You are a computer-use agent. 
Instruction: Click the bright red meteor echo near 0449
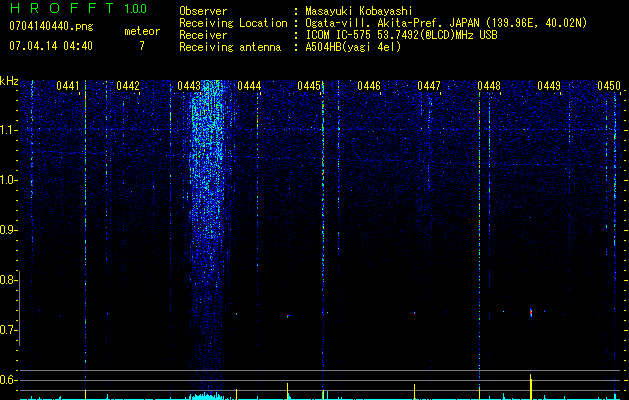click(x=531, y=313)
